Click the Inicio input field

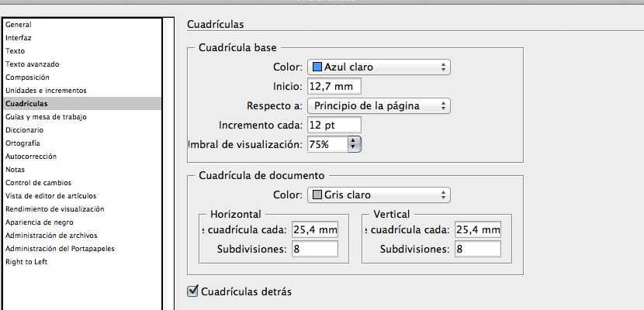coord(334,87)
